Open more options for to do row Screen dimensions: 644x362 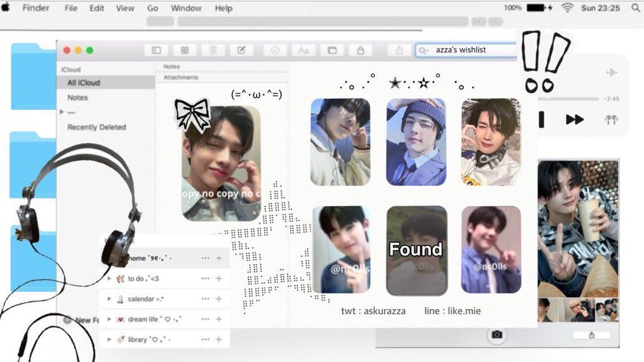pos(205,278)
